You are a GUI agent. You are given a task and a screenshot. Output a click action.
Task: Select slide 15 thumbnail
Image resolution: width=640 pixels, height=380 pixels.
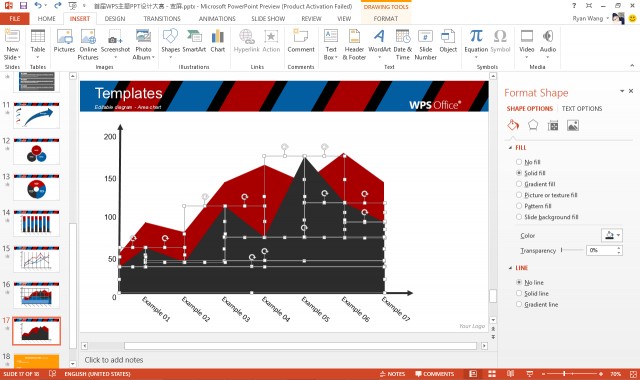coord(36,259)
